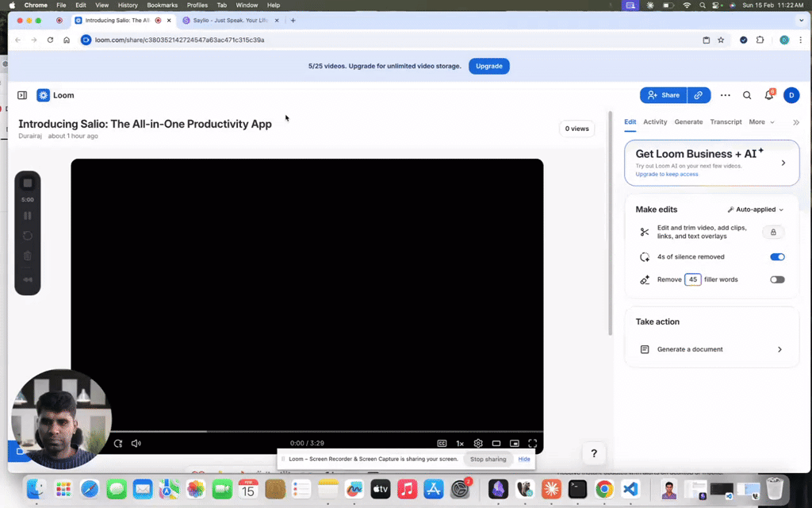Open the D profile avatar menu
Image resolution: width=812 pixels, height=508 pixels.
point(791,95)
